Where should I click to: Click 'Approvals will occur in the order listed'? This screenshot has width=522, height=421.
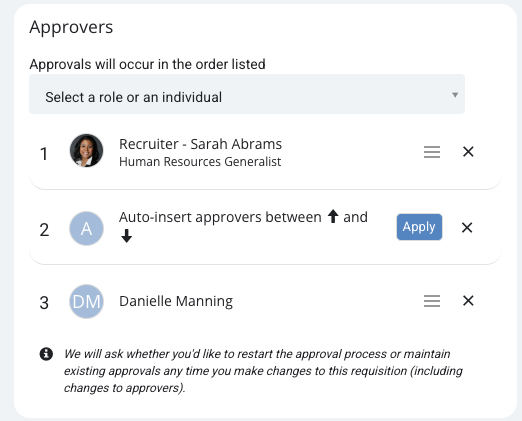tap(147, 64)
